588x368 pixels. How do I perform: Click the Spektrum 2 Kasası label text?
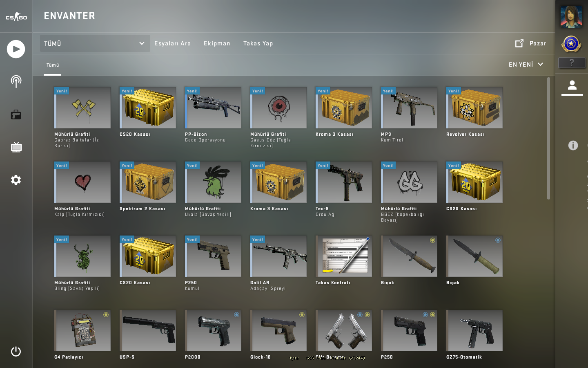coord(143,209)
